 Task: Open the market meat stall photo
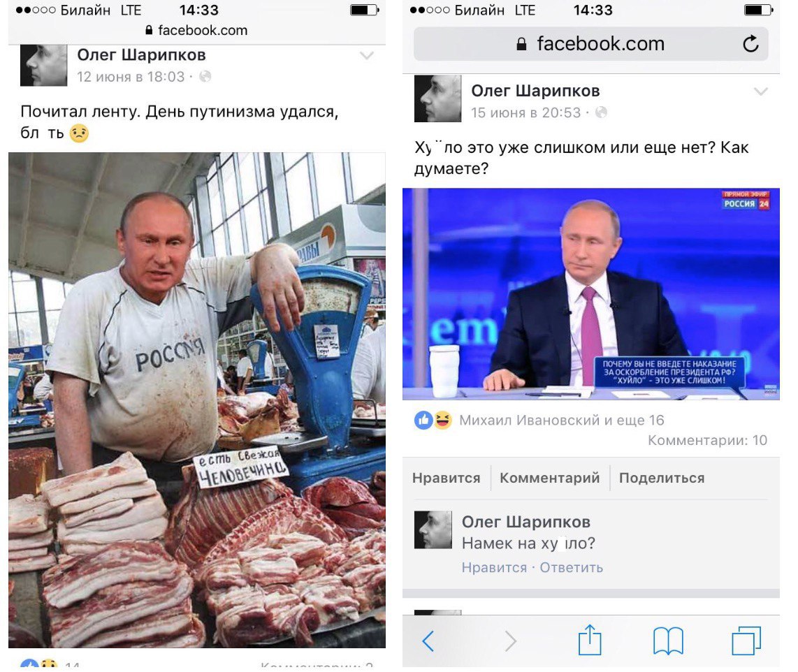(197, 400)
